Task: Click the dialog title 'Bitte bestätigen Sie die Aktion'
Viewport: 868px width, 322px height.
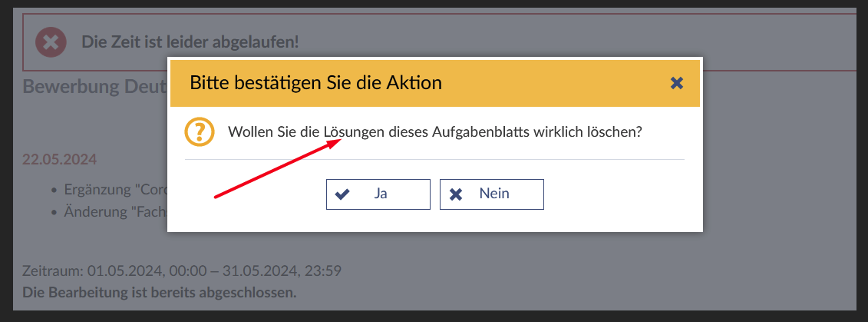Action: 315,82
